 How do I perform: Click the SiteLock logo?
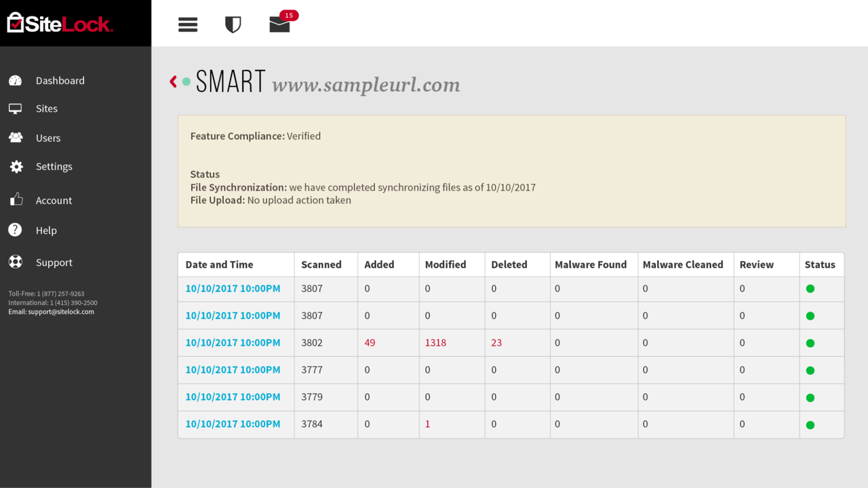click(x=60, y=23)
